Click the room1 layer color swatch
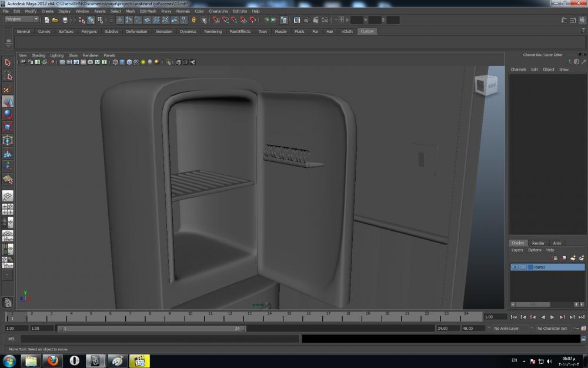The image size is (588, 368). [530, 267]
